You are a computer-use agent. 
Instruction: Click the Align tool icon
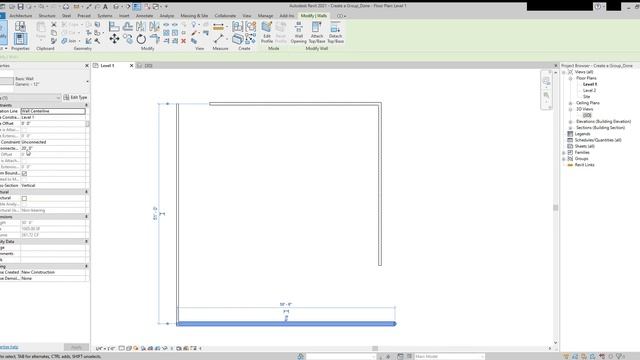point(114,27)
